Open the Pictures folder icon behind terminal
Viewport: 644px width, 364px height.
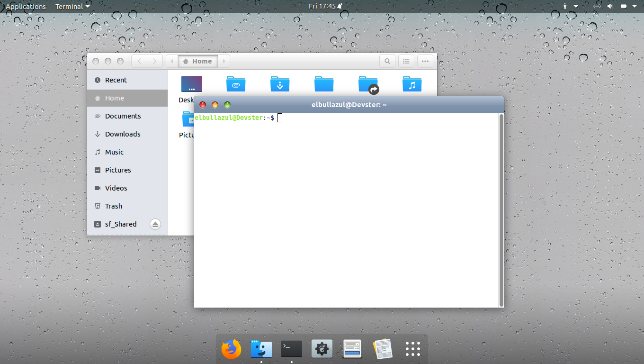pos(188,119)
